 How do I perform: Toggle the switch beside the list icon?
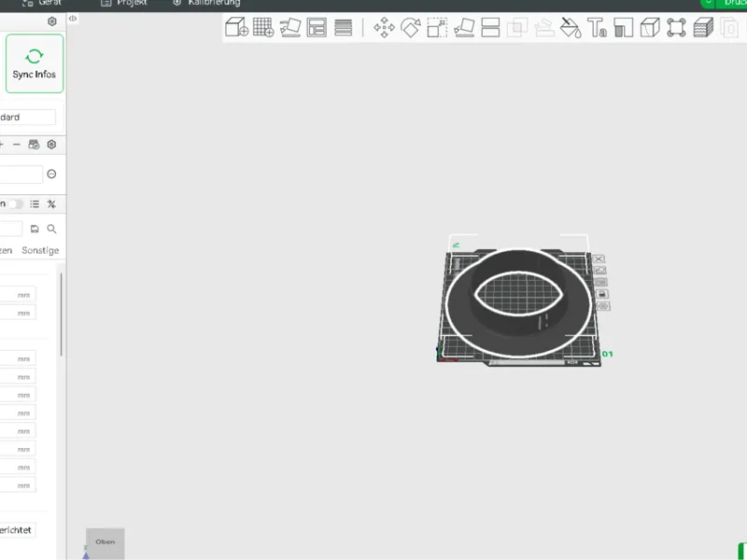[15, 203]
